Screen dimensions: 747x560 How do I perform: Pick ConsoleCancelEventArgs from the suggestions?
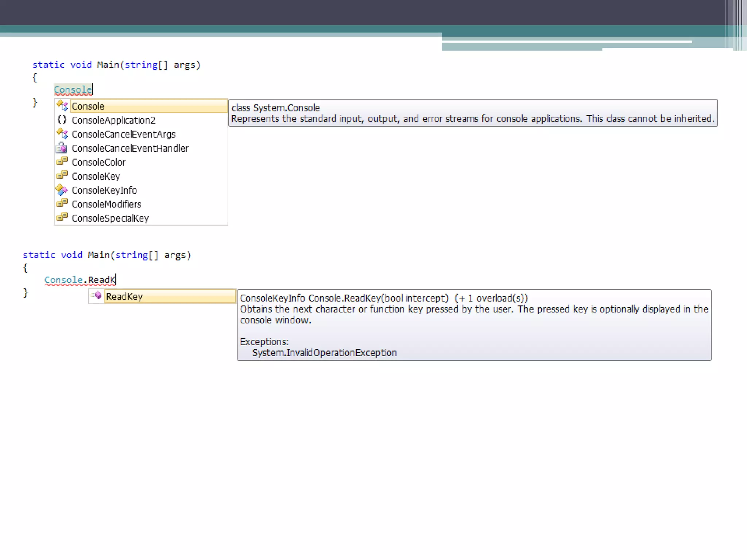click(123, 135)
